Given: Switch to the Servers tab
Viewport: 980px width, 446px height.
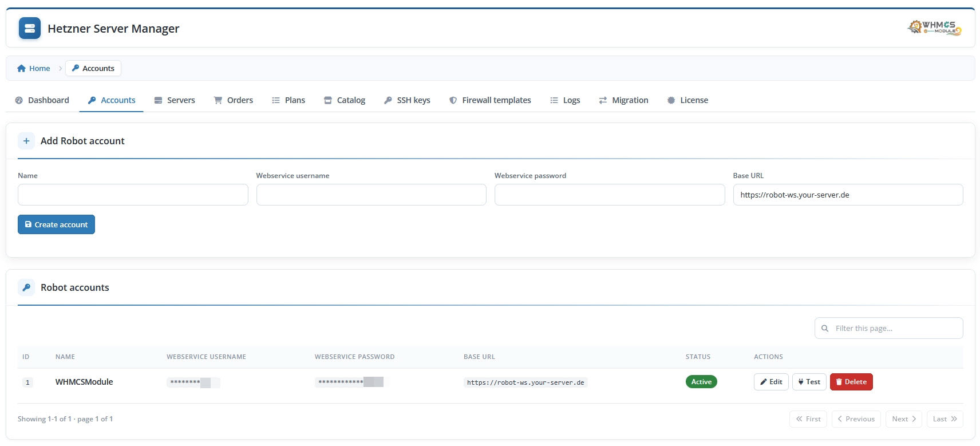Looking at the screenshot, I should coord(175,100).
